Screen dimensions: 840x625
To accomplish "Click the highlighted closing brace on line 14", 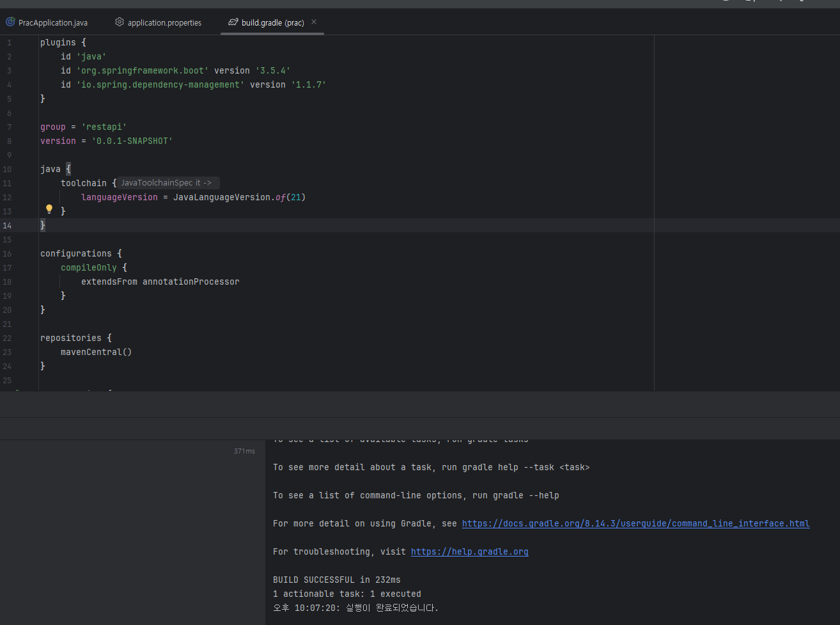I will (x=43, y=225).
